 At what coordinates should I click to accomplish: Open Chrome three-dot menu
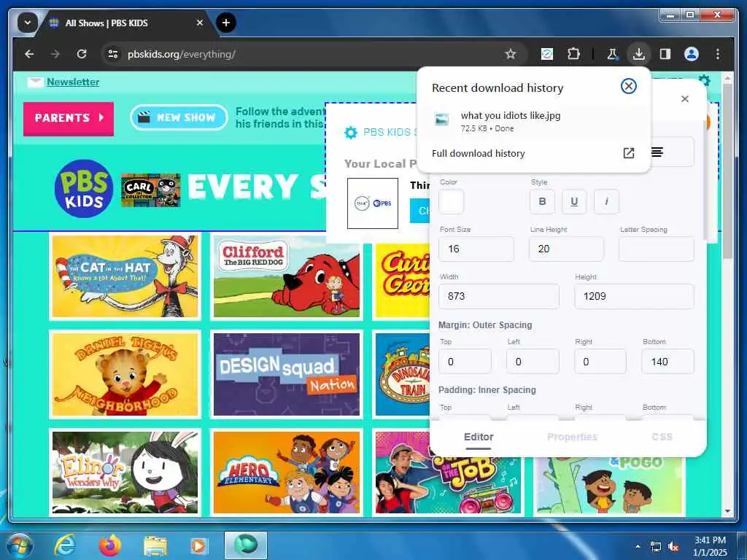click(718, 54)
